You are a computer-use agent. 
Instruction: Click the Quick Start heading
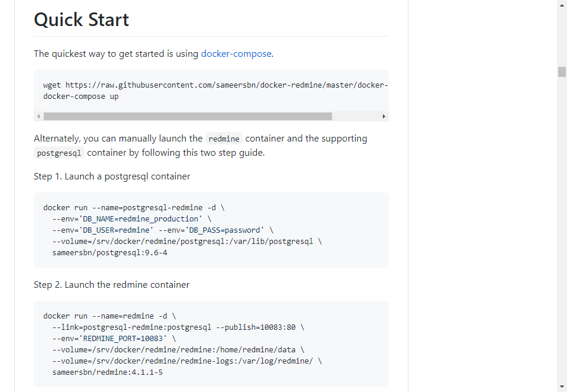coord(81,20)
